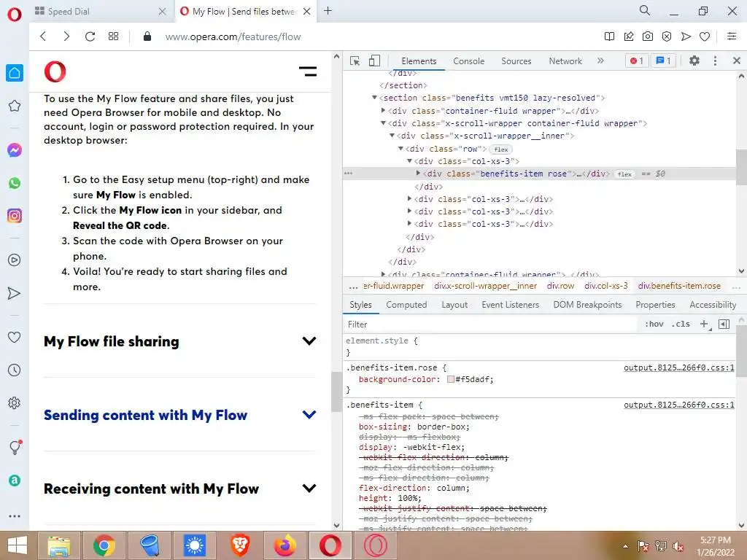
Task: Activate DevTools inspect element picker
Action: pos(355,61)
